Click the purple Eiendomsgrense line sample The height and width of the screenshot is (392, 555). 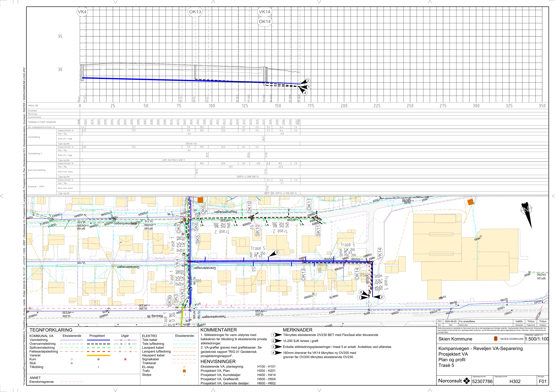(72, 382)
